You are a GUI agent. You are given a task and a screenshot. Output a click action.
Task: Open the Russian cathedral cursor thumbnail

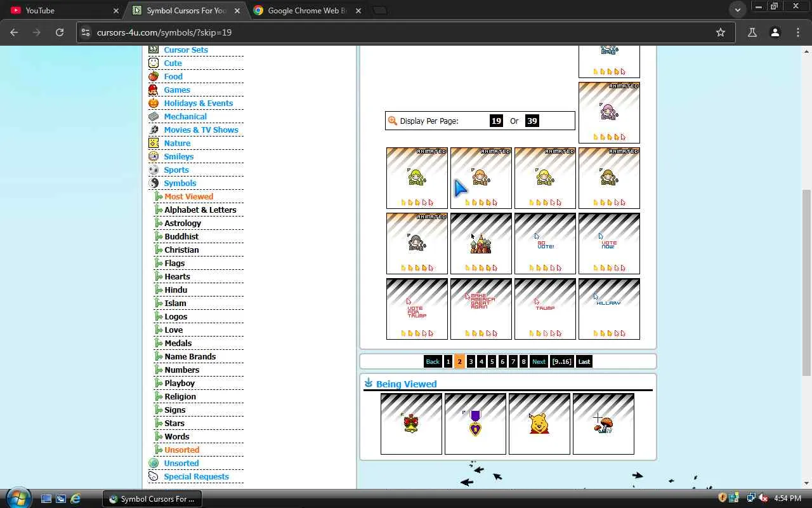pos(481,243)
